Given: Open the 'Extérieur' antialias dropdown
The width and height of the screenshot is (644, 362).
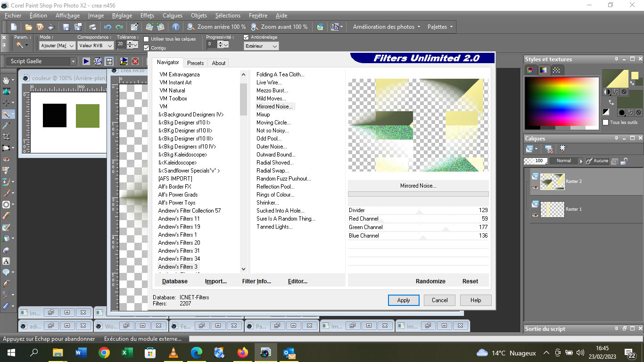Looking at the screenshot, I should click(x=261, y=46).
